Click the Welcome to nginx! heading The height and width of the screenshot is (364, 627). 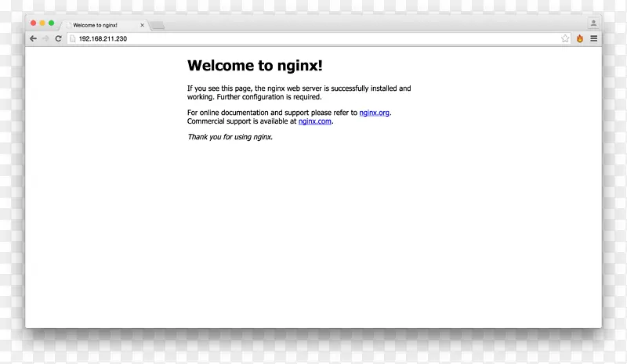pos(255,66)
